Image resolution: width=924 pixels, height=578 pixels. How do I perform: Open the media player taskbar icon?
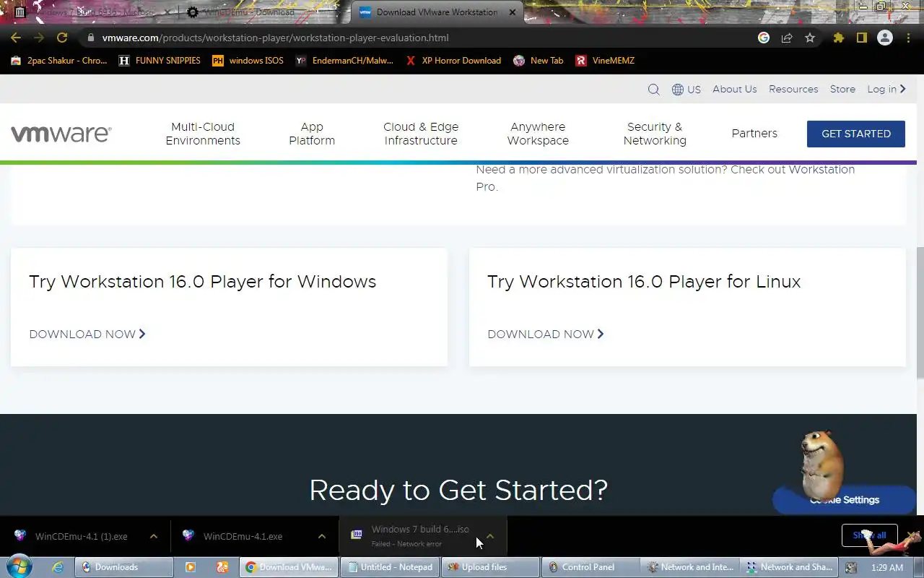pos(191,567)
